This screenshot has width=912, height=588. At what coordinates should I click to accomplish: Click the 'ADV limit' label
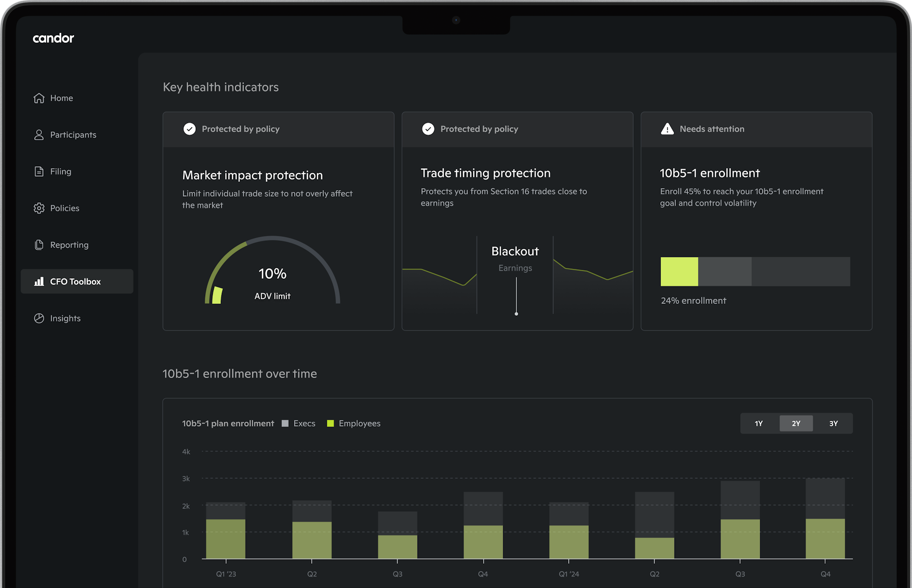272,296
